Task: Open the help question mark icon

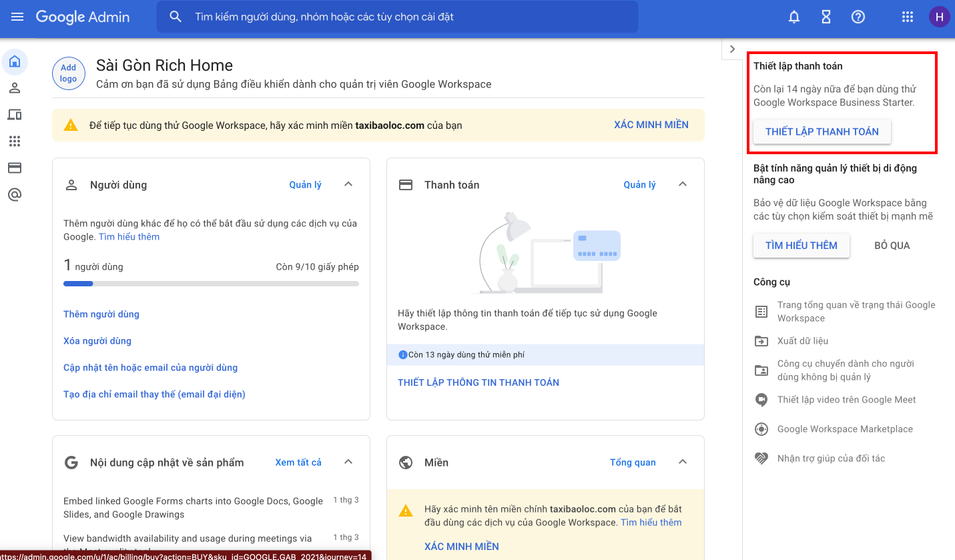Action: coord(858,17)
